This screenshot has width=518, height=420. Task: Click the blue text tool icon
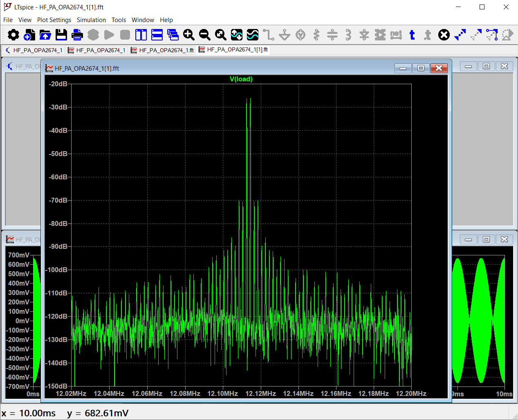click(x=412, y=35)
